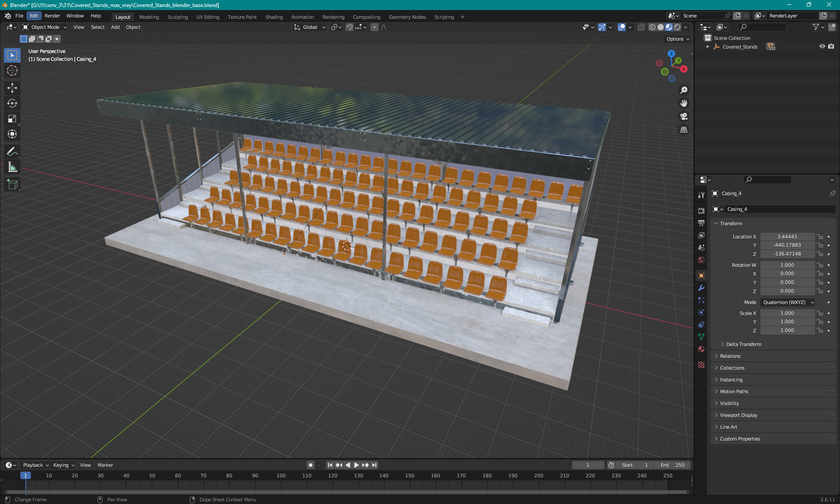Expand the Delta Transform section
Screen dimensions: 840x504
[x=744, y=344]
